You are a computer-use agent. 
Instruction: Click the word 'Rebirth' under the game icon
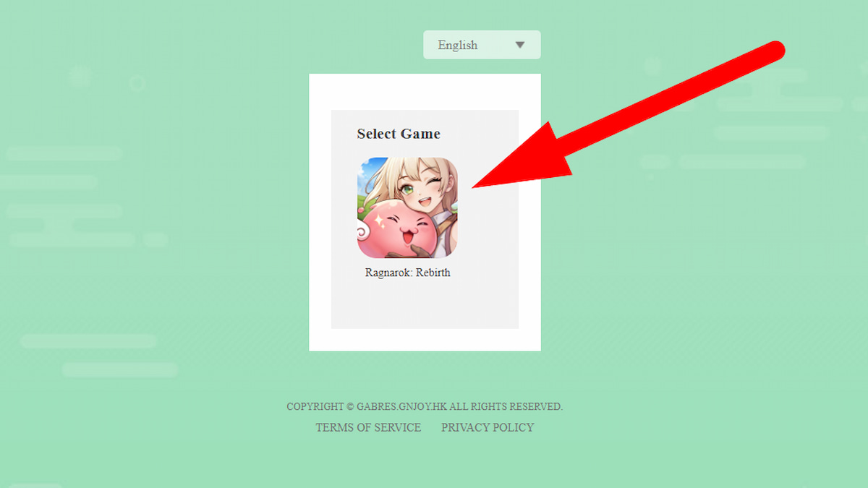pos(433,273)
